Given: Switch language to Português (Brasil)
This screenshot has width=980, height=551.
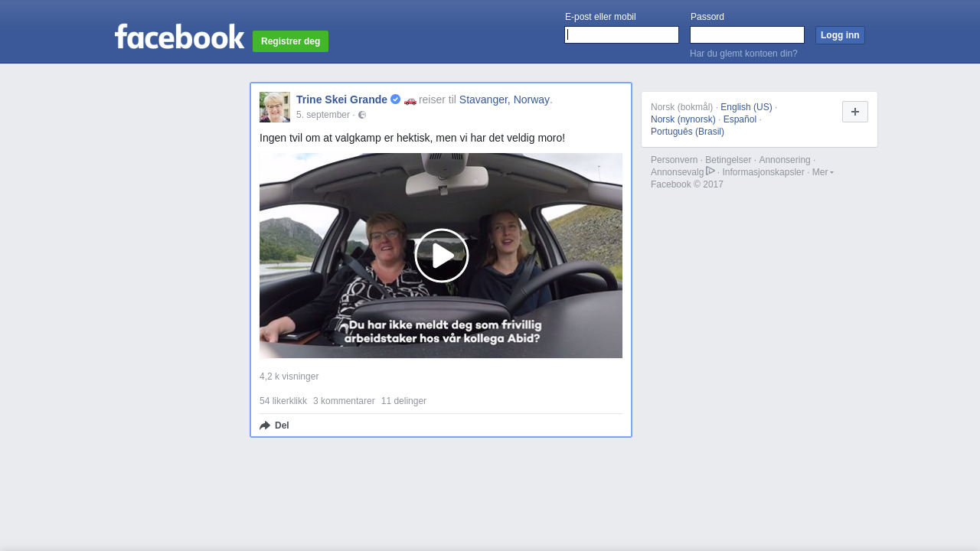Looking at the screenshot, I should pyautogui.click(x=688, y=132).
